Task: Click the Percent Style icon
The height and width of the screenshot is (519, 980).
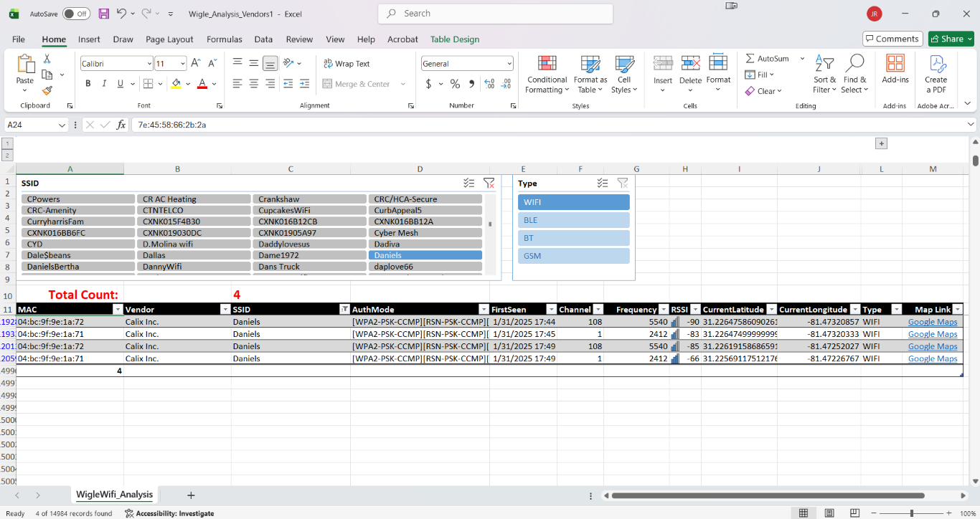Action: coord(455,84)
